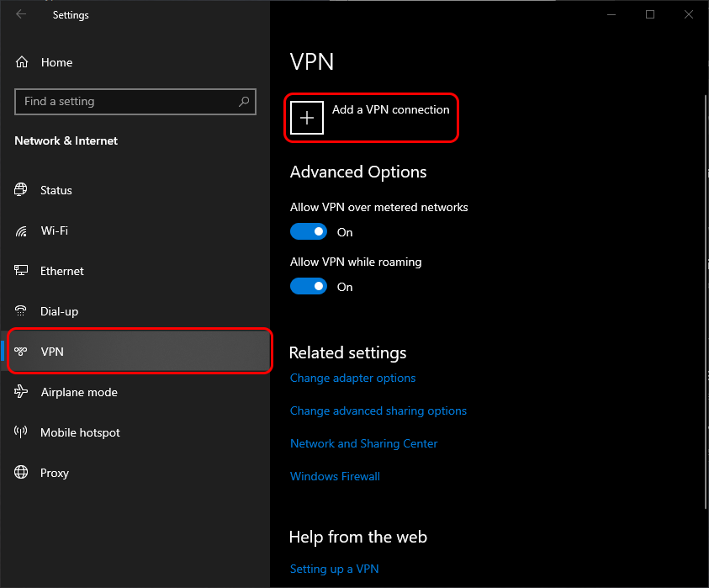Screen dimensions: 709x588
Task: Go back using the back arrow
Action: tap(21, 14)
